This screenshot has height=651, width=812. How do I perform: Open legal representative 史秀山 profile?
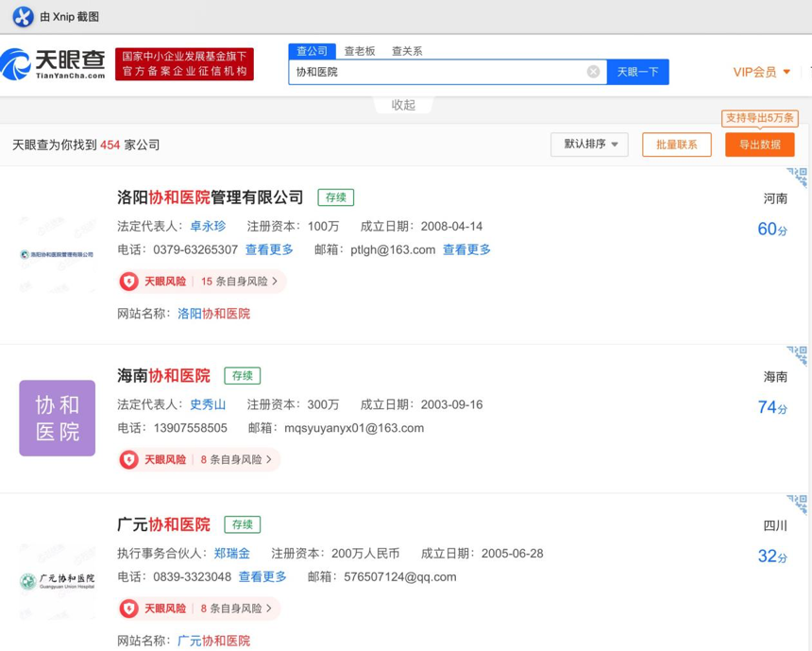coord(208,404)
